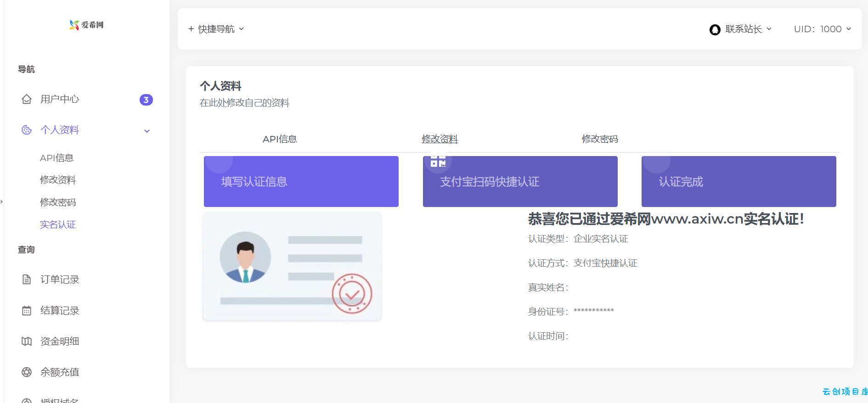Collapse the 个人资料 sidebar chevron
The height and width of the screenshot is (403, 868).
[x=147, y=131]
